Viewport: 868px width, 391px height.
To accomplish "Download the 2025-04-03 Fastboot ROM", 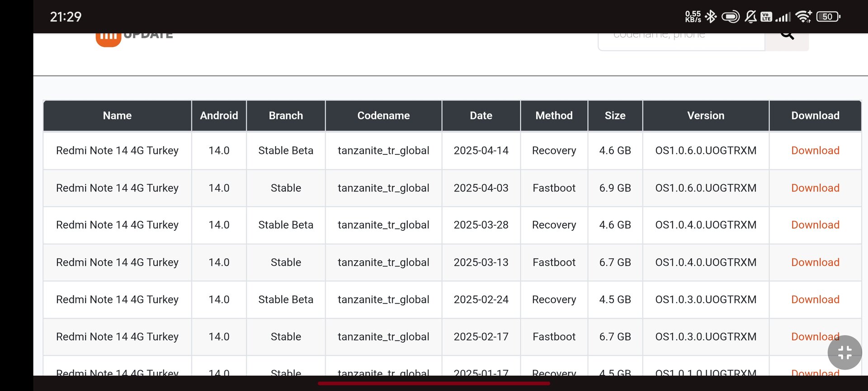I will pos(815,188).
